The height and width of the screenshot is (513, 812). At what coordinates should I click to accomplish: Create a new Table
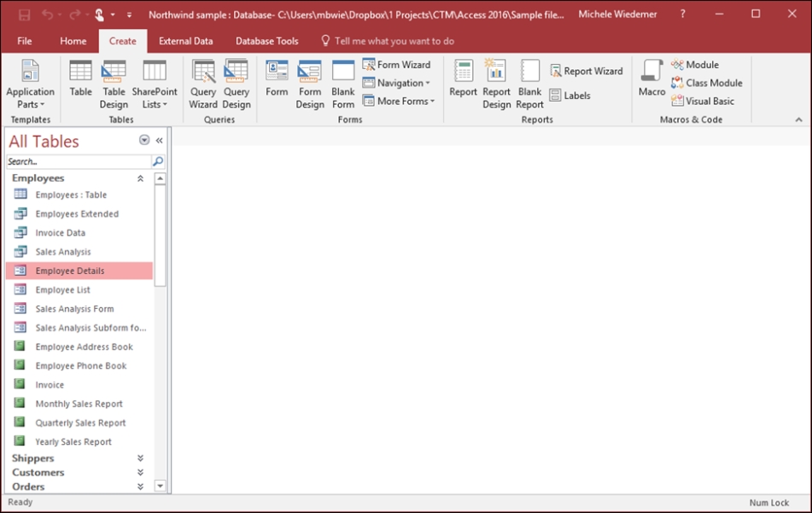click(81, 79)
